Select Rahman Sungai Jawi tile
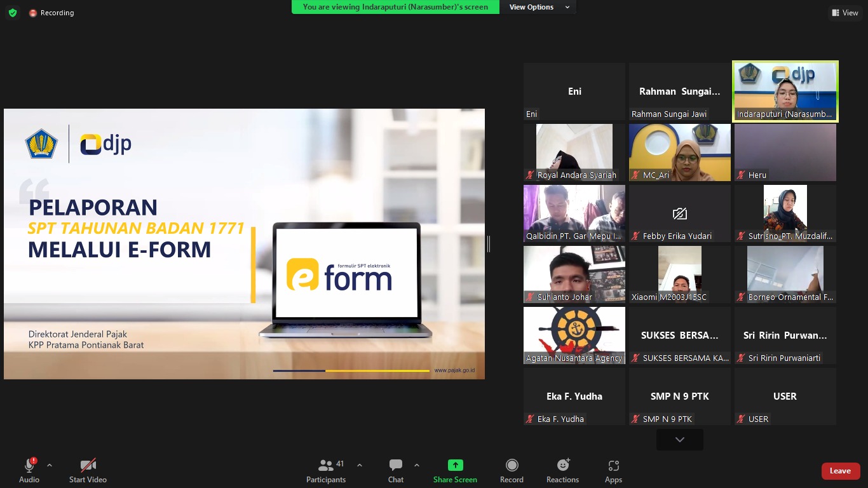 coord(680,91)
